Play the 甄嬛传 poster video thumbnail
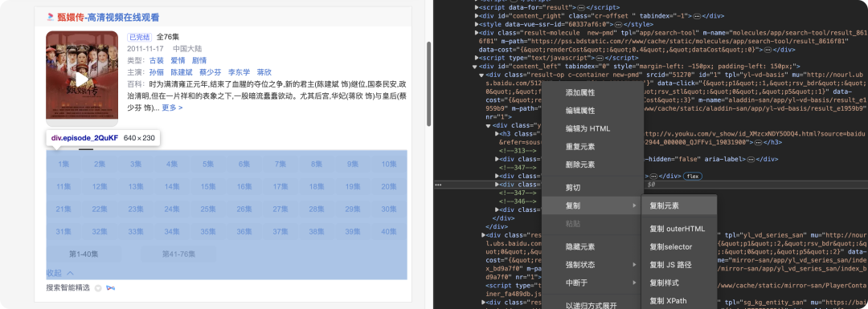The width and height of the screenshot is (868, 309). [82, 79]
